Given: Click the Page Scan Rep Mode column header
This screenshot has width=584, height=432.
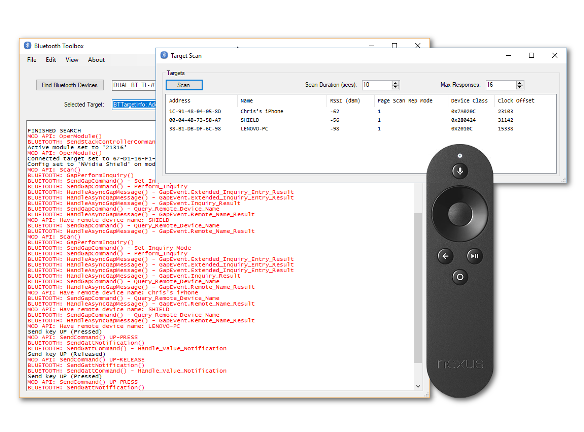Looking at the screenshot, I should [404, 101].
